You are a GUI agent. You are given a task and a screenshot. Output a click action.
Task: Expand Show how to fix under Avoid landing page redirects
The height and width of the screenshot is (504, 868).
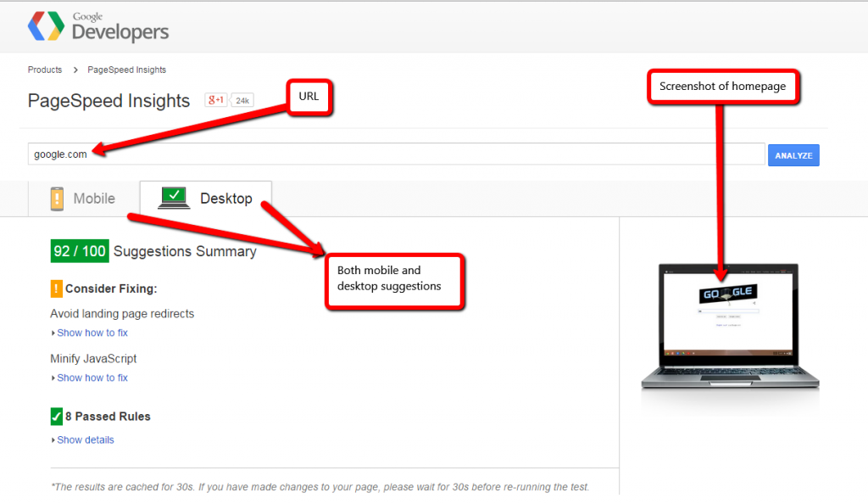(92, 333)
